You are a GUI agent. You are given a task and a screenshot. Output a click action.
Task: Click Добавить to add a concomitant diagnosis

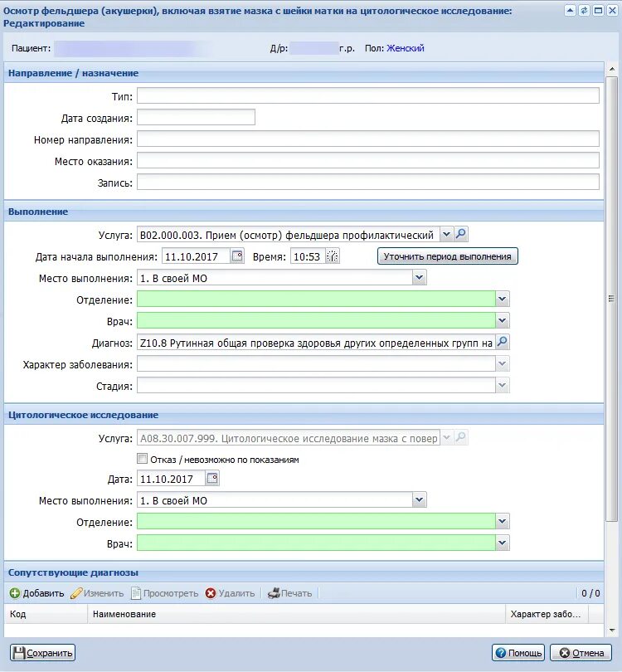click(x=36, y=593)
